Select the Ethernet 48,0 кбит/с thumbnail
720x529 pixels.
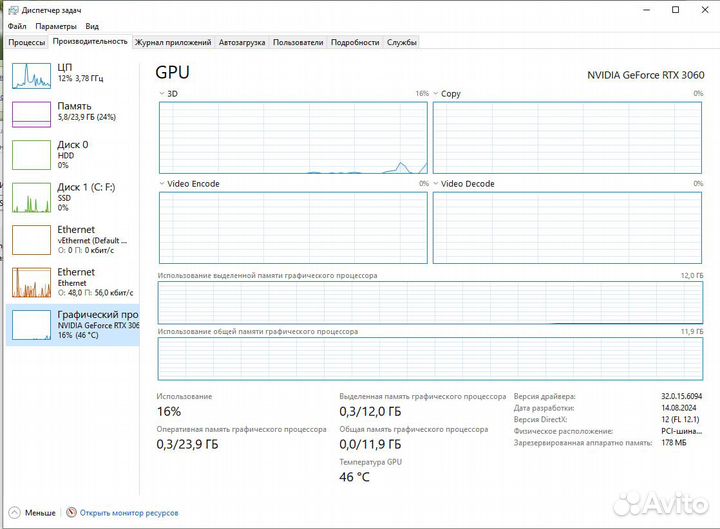pyautogui.click(x=31, y=282)
